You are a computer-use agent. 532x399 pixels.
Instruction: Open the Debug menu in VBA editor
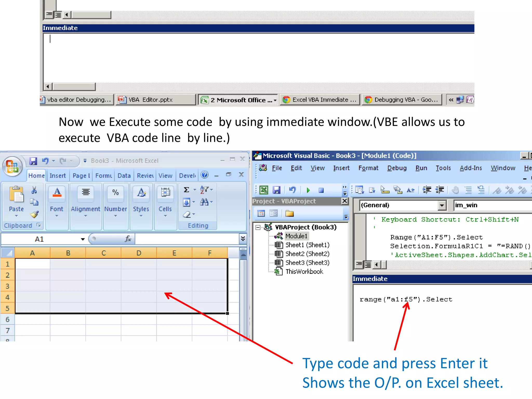(x=397, y=168)
